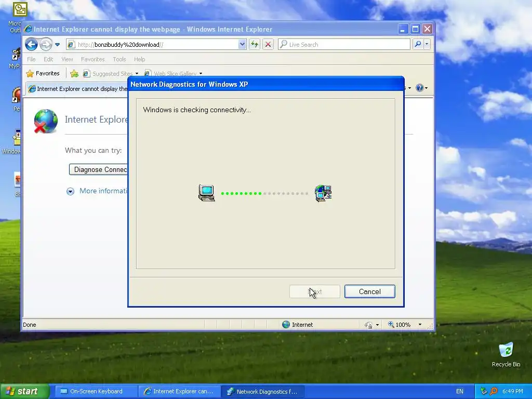Switch to On-Screen Keyboard taskbar item
The width and height of the screenshot is (532, 399).
click(96, 391)
